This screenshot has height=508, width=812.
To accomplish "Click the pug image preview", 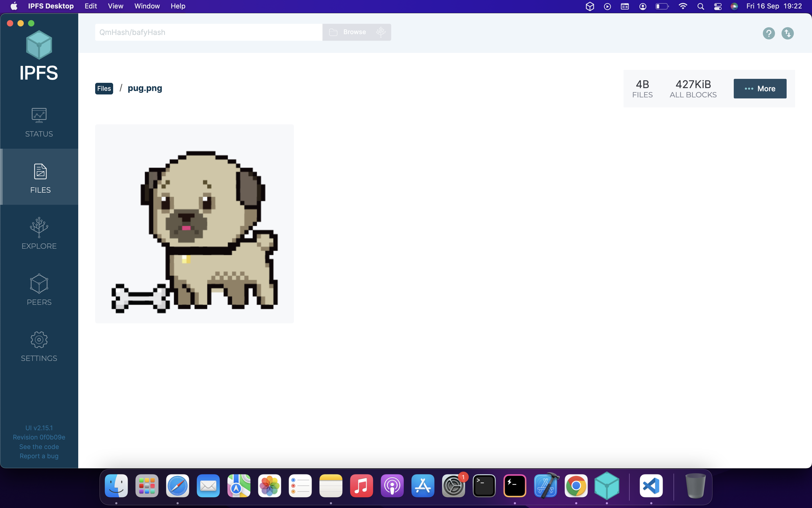I will (194, 224).
